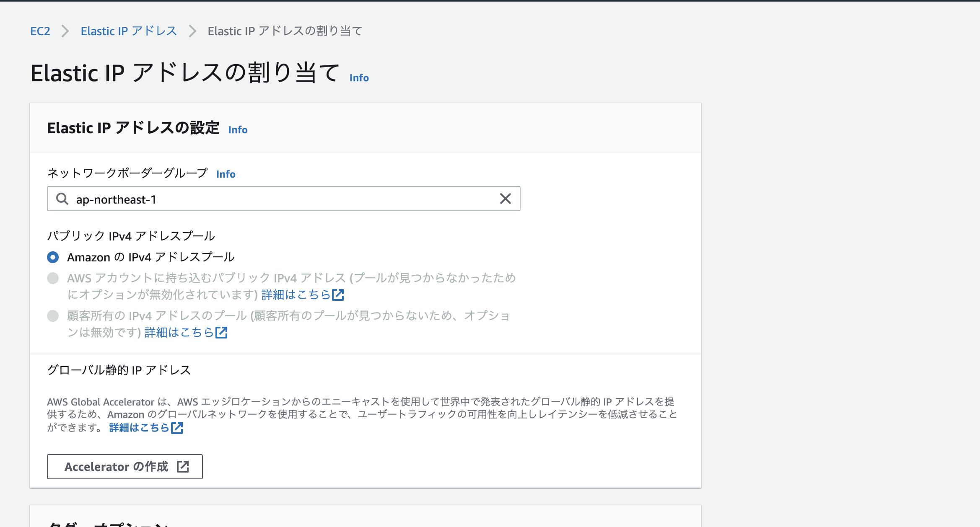The height and width of the screenshot is (527, 980).
Task: Click first breadcrumb chevron after EC2
Action: 65,31
